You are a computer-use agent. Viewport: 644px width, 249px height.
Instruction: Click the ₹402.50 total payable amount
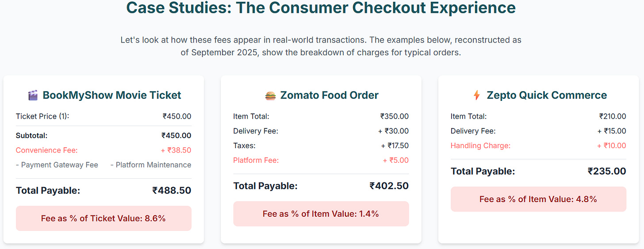pyautogui.click(x=389, y=186)
